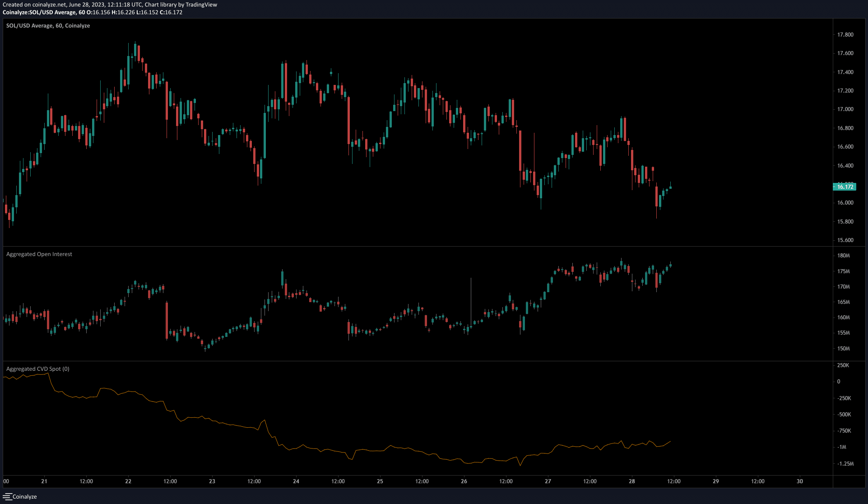The image size is (868, 504).
Task: Click the 15.600 price axis label
Action: (x=845, y=240)
